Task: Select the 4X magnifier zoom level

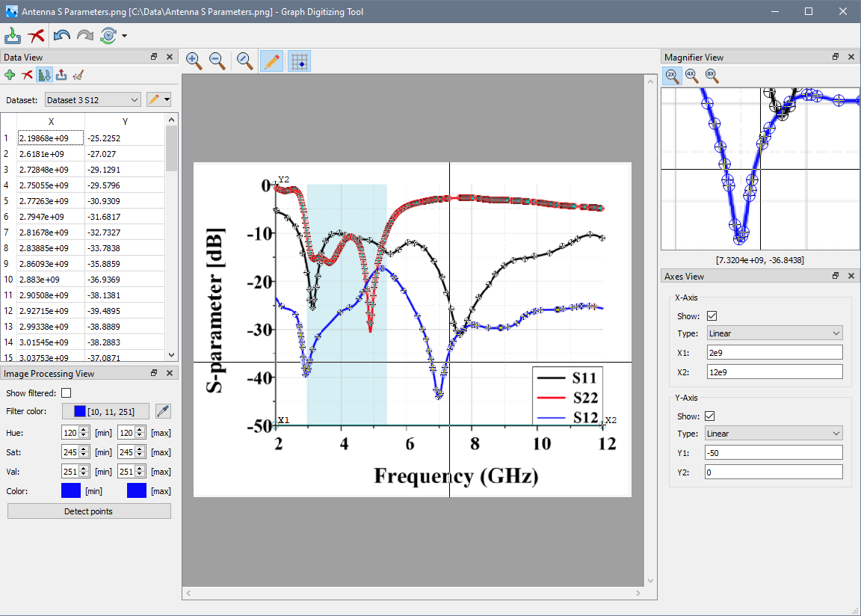Action: click(691, 75)
